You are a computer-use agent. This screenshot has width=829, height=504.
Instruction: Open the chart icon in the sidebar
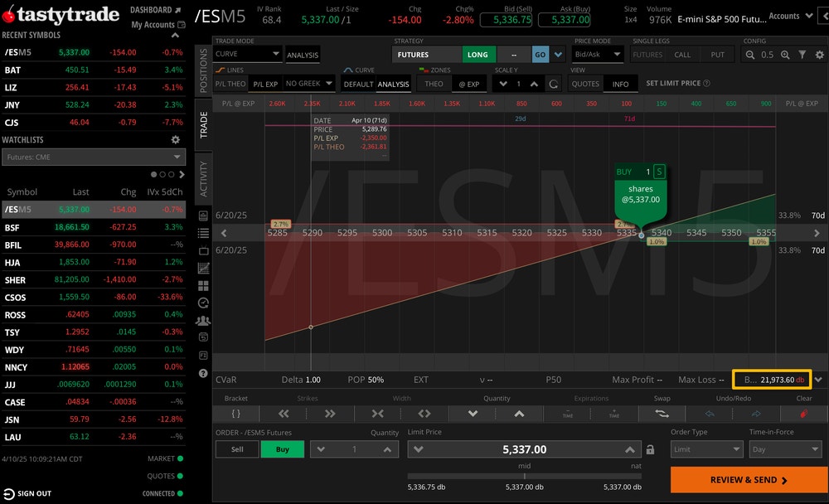tap(203, 268)
